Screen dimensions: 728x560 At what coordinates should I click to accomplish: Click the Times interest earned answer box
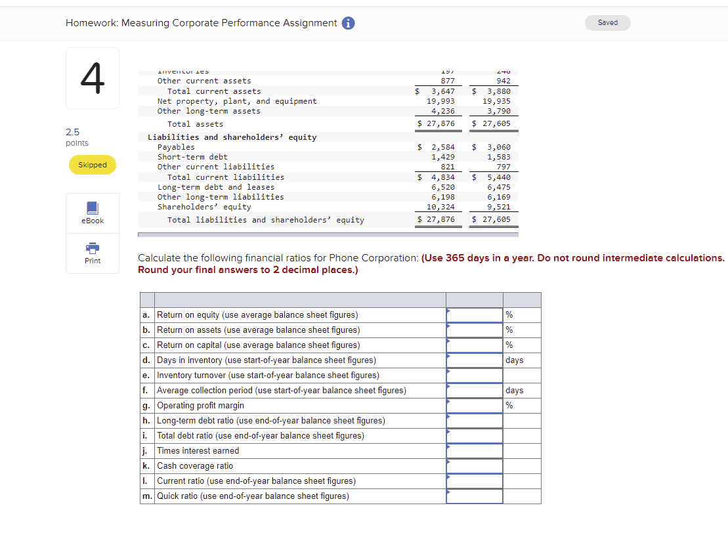[474, 450]
